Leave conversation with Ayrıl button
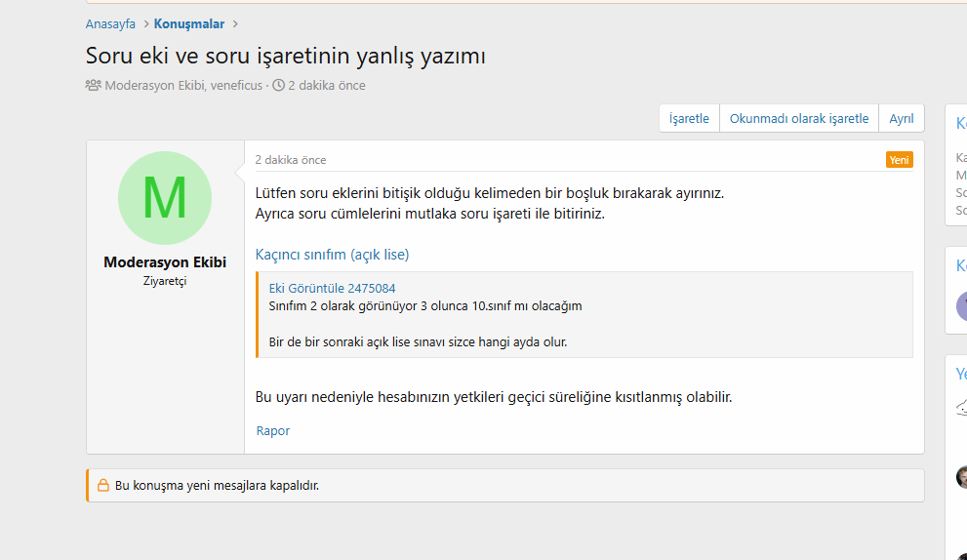 [x=902, y=118]
